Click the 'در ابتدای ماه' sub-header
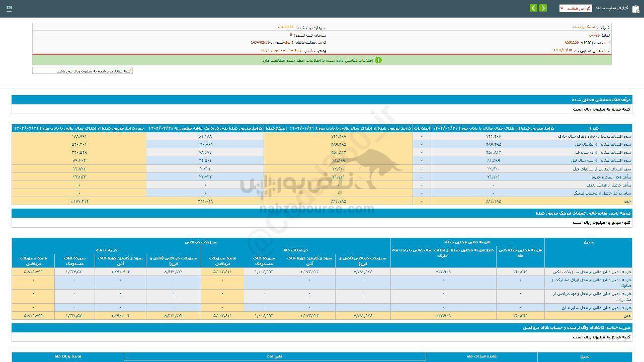The height and width of the screenshot is (362, 644). coord(296,249)
